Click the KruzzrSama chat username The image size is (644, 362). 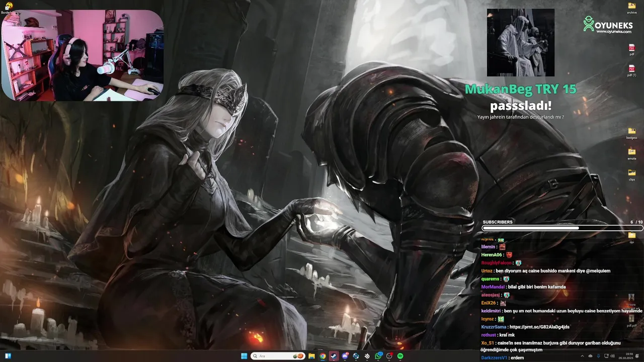[494, 327]
